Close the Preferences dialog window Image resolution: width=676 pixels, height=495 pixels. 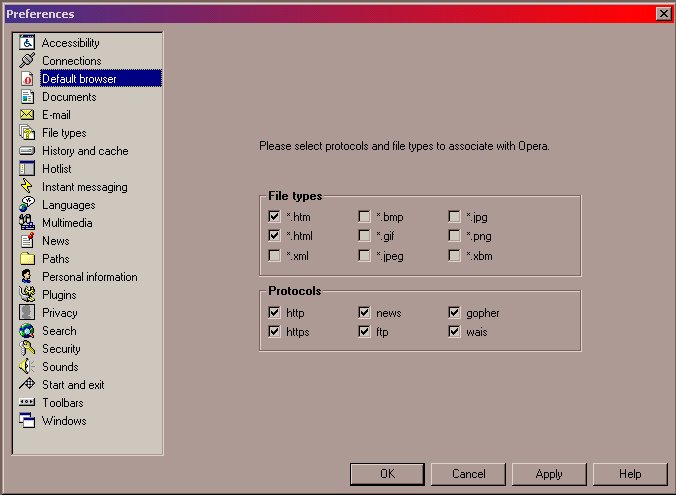point(664,13)
